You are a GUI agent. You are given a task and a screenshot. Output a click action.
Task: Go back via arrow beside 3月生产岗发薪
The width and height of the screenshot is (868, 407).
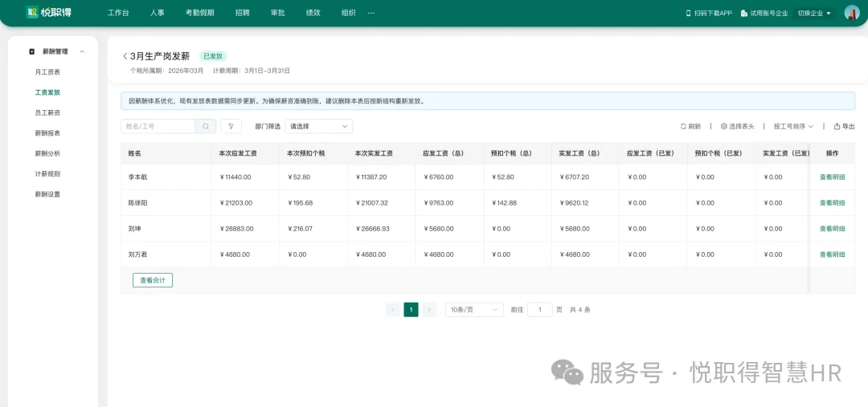coord(125,56)
